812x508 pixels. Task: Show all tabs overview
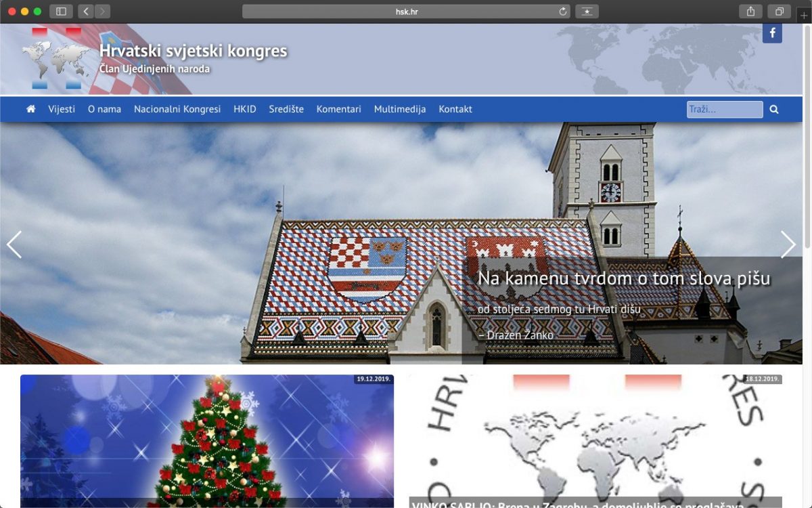780,12
